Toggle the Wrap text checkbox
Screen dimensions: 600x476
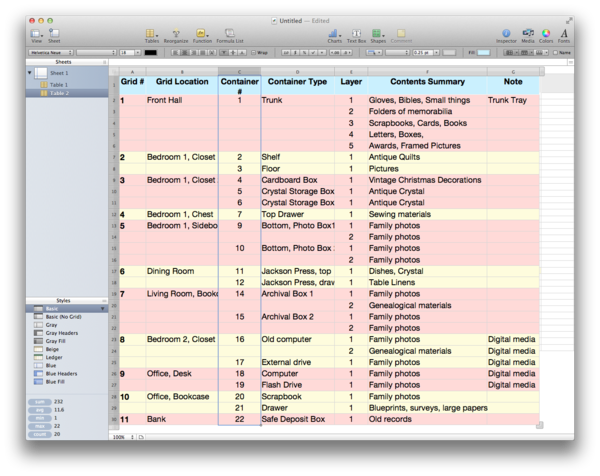(x=255, y=52)
